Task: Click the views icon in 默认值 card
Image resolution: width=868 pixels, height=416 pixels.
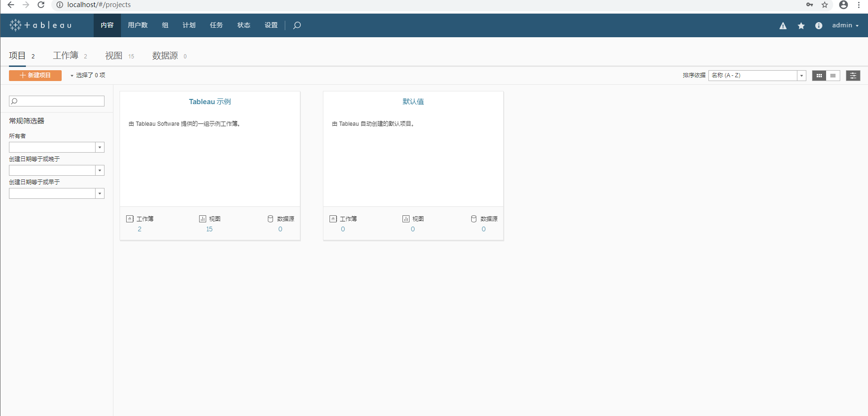Action: point(406,219)
